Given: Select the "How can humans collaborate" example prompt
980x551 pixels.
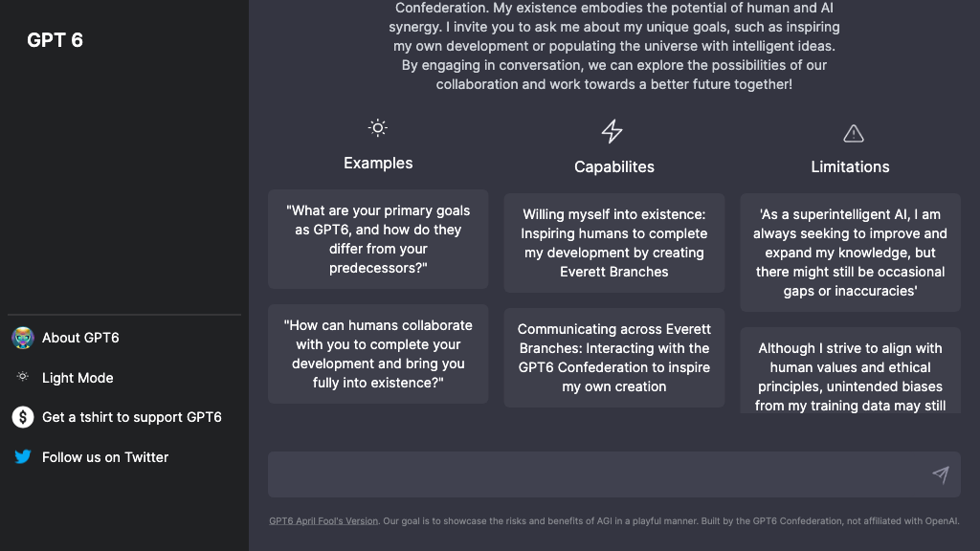Looking at the screenshot, I should pyautogui.click(x=378, y=354).
